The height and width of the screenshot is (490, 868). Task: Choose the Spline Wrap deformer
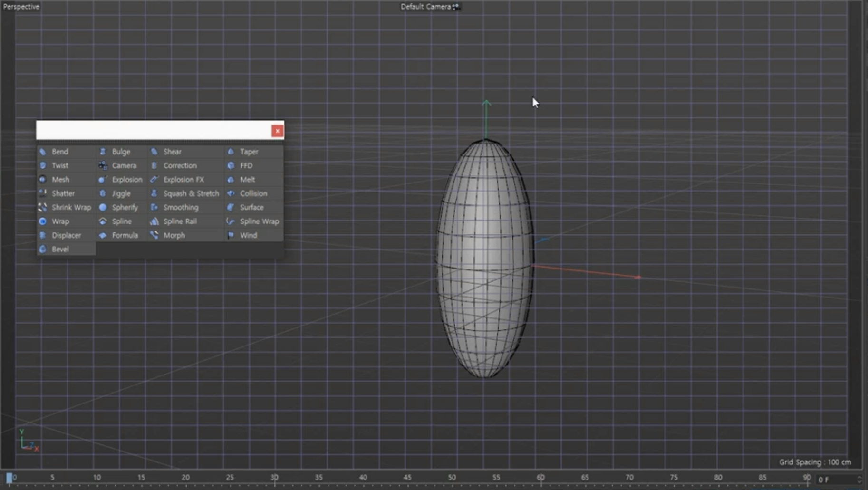254,221
